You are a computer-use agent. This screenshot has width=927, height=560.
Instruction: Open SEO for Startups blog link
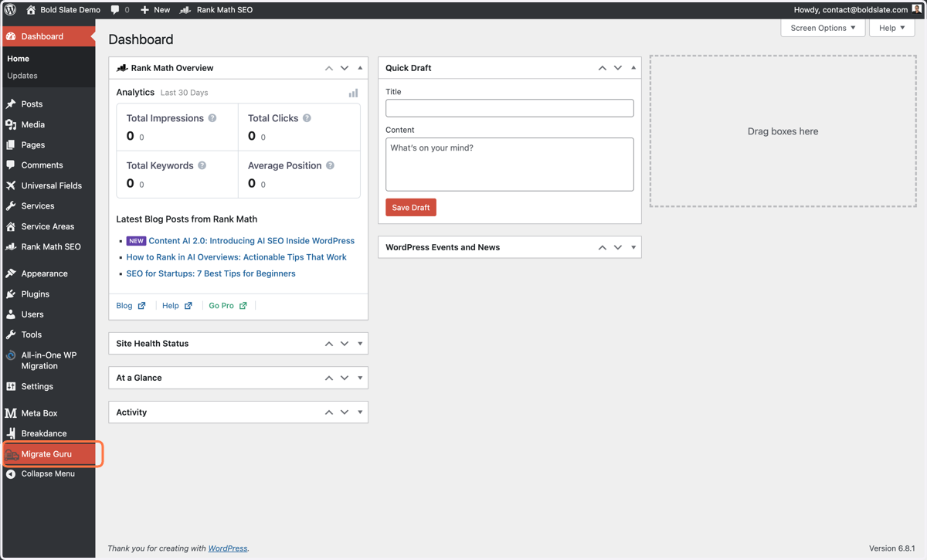click(x=211, y=273)
